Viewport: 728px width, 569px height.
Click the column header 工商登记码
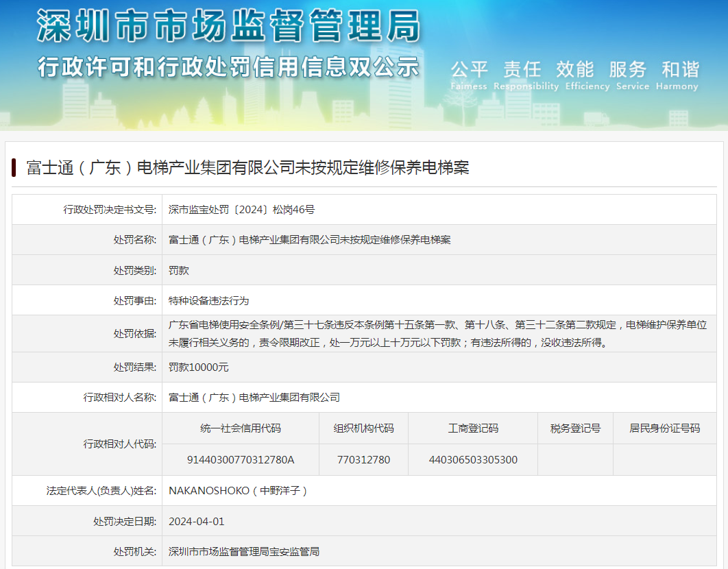click(473, 428)
